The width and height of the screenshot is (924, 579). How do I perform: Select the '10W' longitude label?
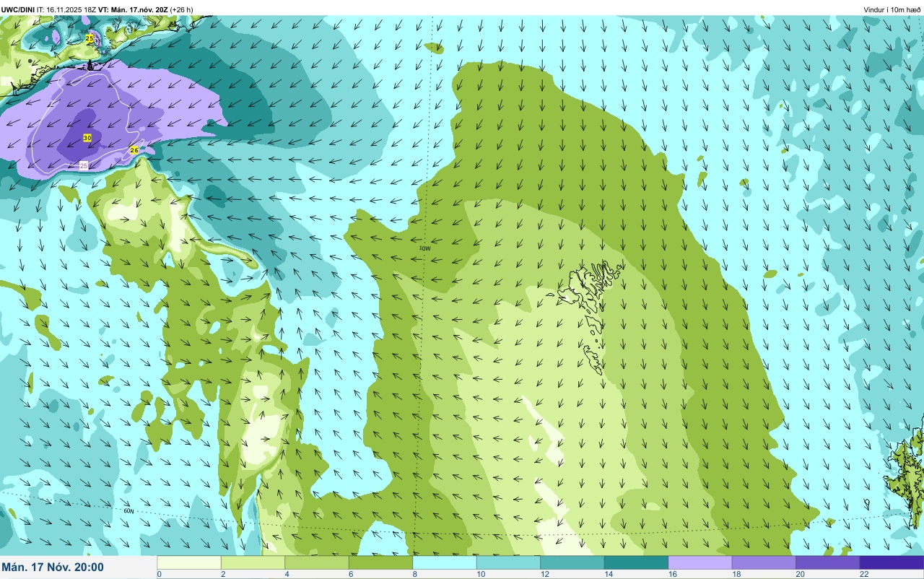pos(424,248)
